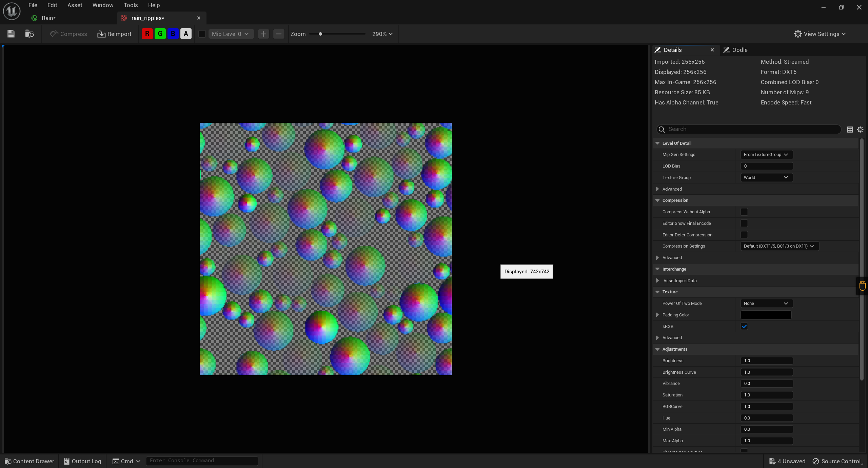Open Compression Settings dropdown
868x468 pixels.
pyautogui.click(x=780, y=246)
